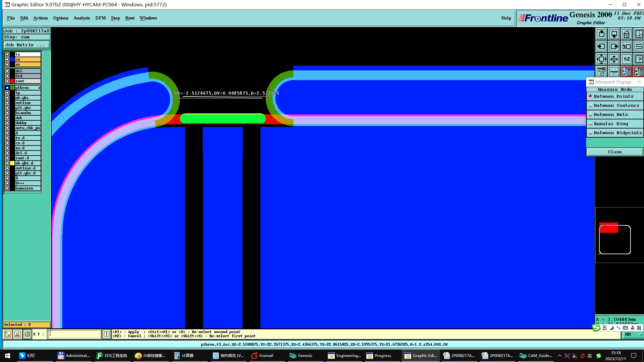The width and height of the screenshot is (644, 362).
Task: Open the Job Matrix panel
Action: pos(26,45)
